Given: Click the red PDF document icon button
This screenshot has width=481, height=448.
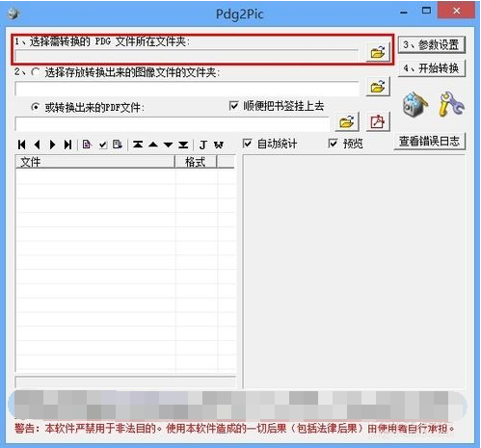Looking at the screenshot, I should [x=378, y=121].
